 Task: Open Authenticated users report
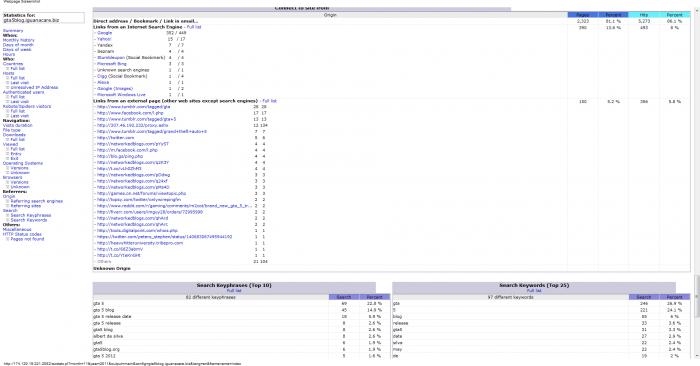coord(23,92)
